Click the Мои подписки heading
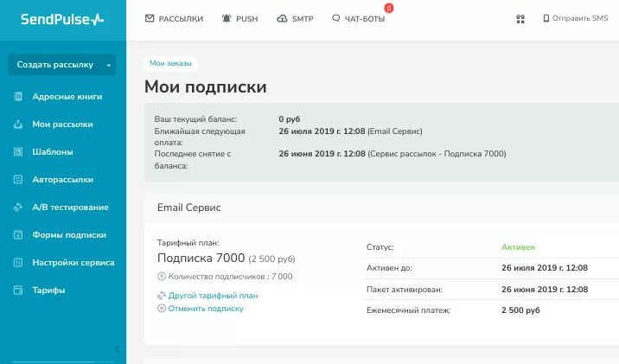Viewport: 619px width, 364px height. [x=205, y=86]
